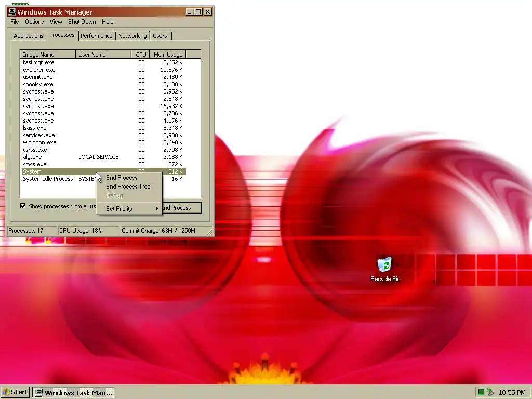Switch to the Applications tab
Screen dimensions: 532x399
click(x=29, y=36)
